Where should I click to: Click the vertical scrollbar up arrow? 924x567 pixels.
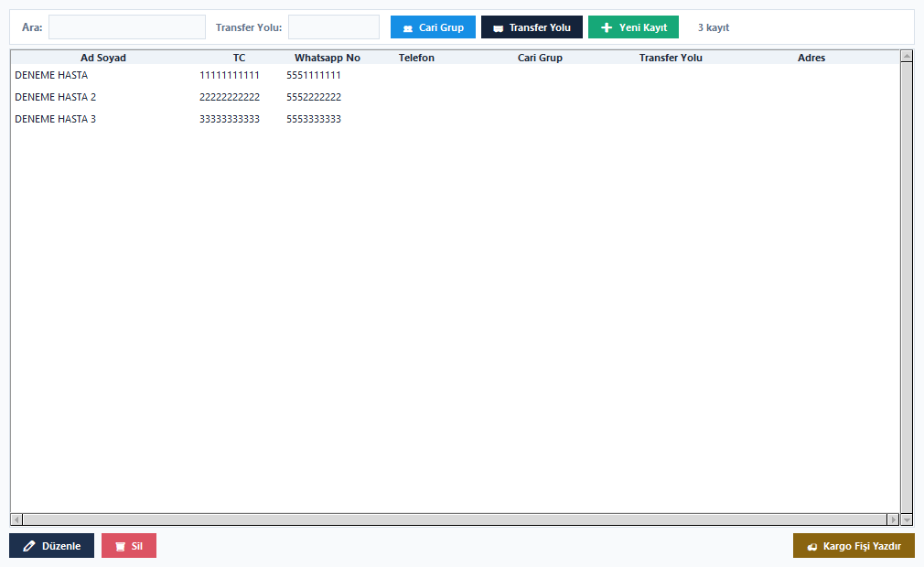click(x=907, y=56)
